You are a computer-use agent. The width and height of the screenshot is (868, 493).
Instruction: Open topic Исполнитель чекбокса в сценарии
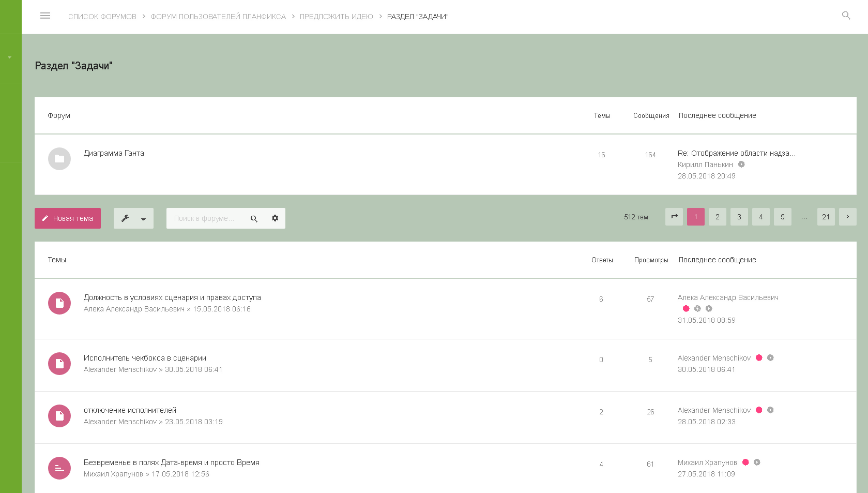pos(145,358)
